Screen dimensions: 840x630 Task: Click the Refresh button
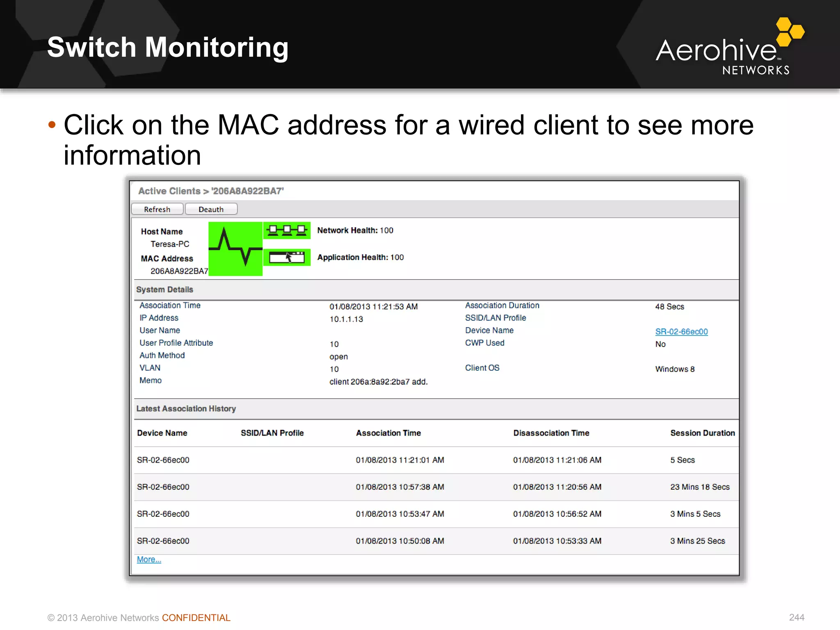click(x=157, y=209)
